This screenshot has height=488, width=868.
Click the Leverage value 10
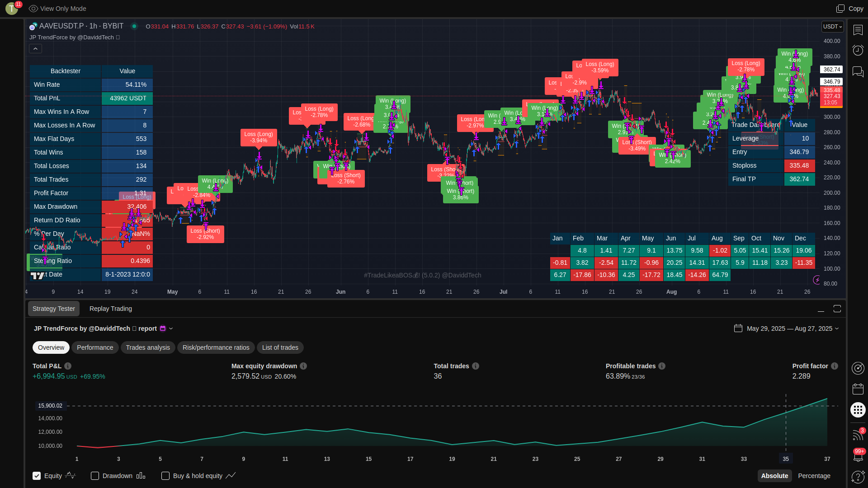point(799,139)
